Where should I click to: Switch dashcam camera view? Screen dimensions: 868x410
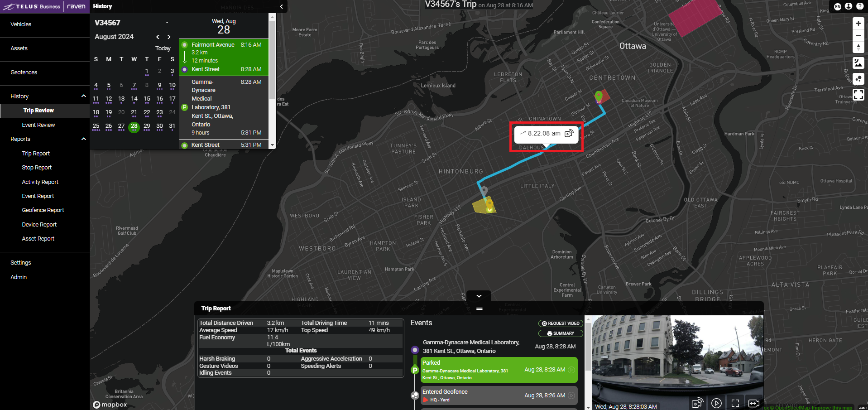pos(753,403)
